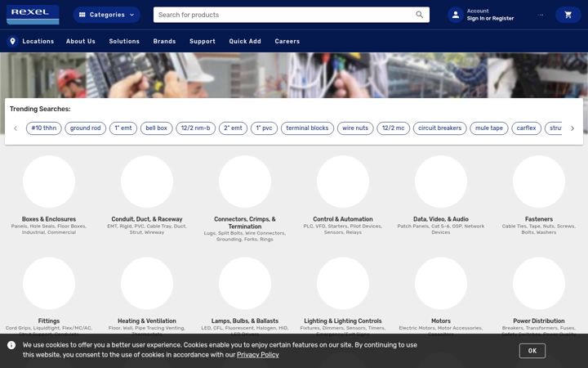Open the Categories dropdown

tap(107, 15)
